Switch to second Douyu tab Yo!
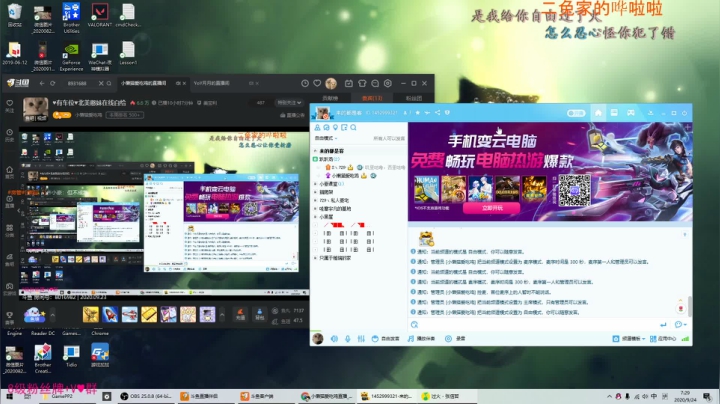The width and height of the screenshot is (720, 404). [226, 83]
